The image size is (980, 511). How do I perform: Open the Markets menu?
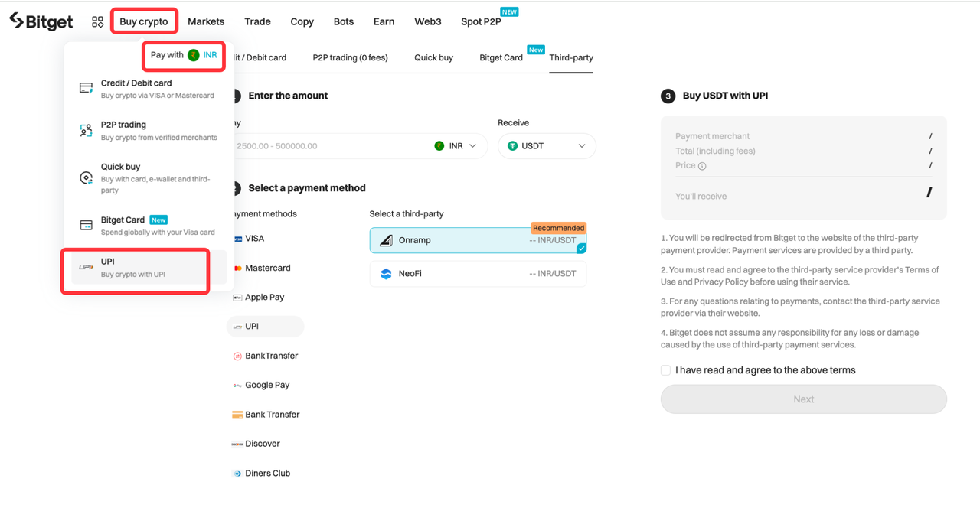[206, 21]
